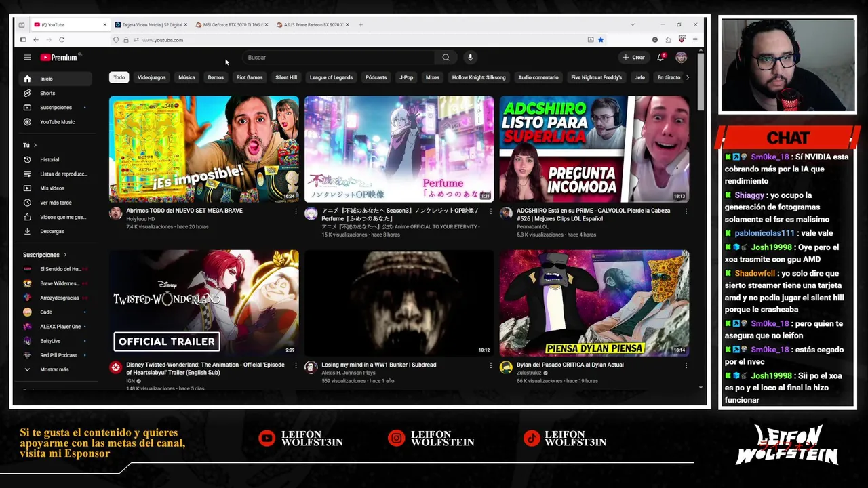This screenshot has width=868, height=488.
Task: Switch to the Tarjeta Video Nvidia tab
Action: [x=151, y=24]
